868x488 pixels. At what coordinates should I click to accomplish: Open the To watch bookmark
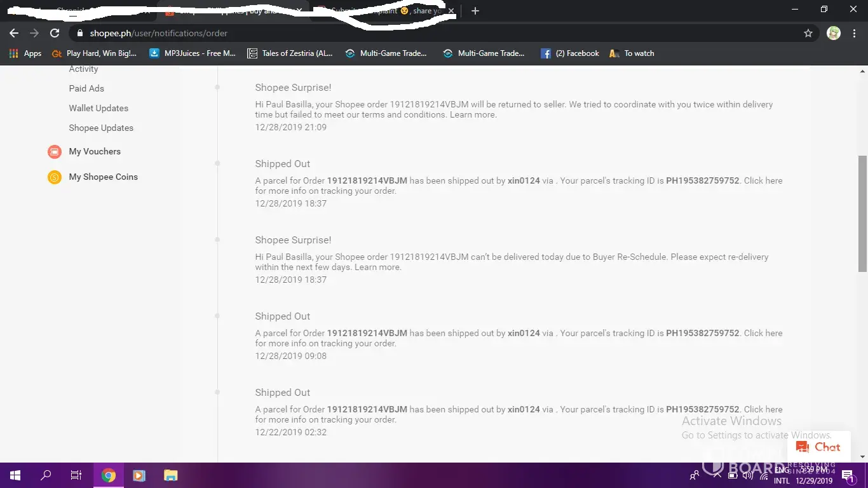coord(632,53)
